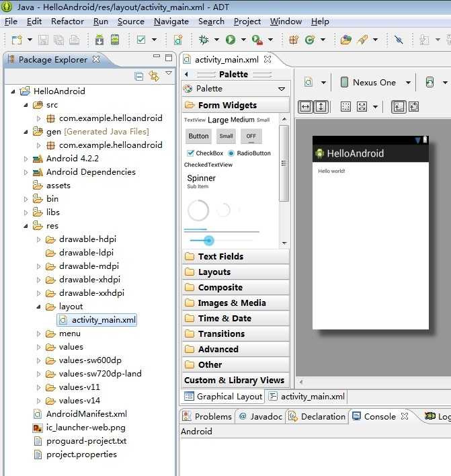Expand the Android 4.2.2 library node
Image resolution: width=451 pixels, height=476 pixels.
click(x=26, y=159)
